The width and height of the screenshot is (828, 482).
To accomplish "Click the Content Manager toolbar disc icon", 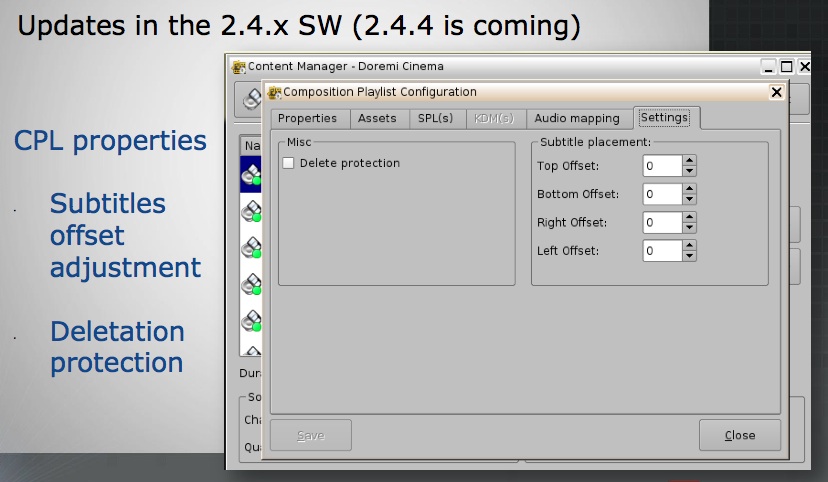I will click(x=253, y=99).
